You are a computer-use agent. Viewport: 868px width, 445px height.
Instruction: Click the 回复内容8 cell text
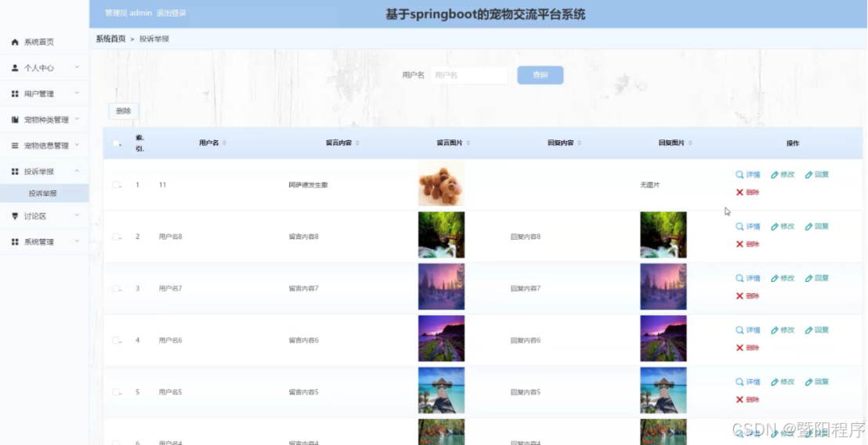click(x=526, y=237)
